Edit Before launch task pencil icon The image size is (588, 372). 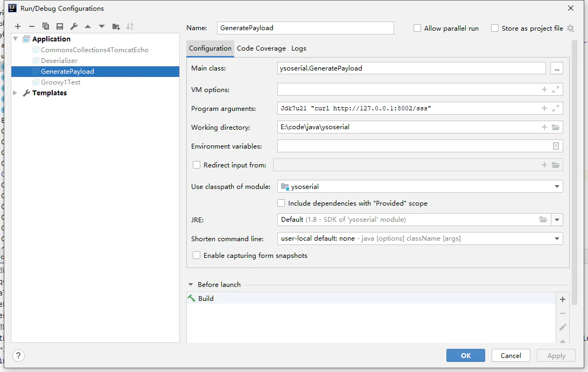pyautogui.click(x=563, y=327)
